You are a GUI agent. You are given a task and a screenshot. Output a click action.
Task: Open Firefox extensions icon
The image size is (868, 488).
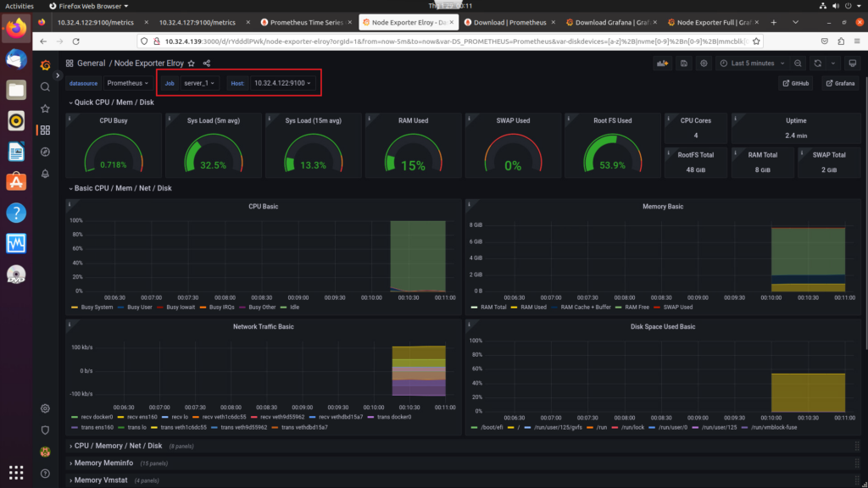(x=841, y=42)
